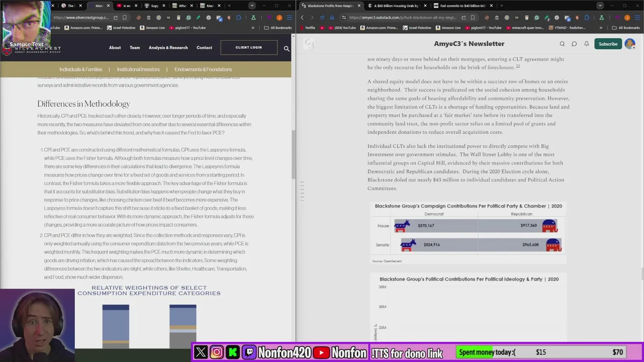This screenshot has height=362, width=644.
Task: Open Analysis & Research menu item
Action: pyautogui.click(x=168, y=48)
